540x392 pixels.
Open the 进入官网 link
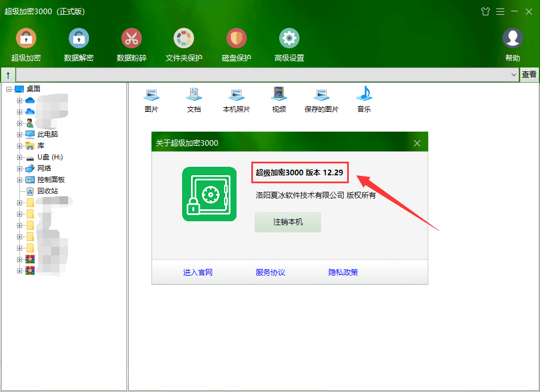197,272
